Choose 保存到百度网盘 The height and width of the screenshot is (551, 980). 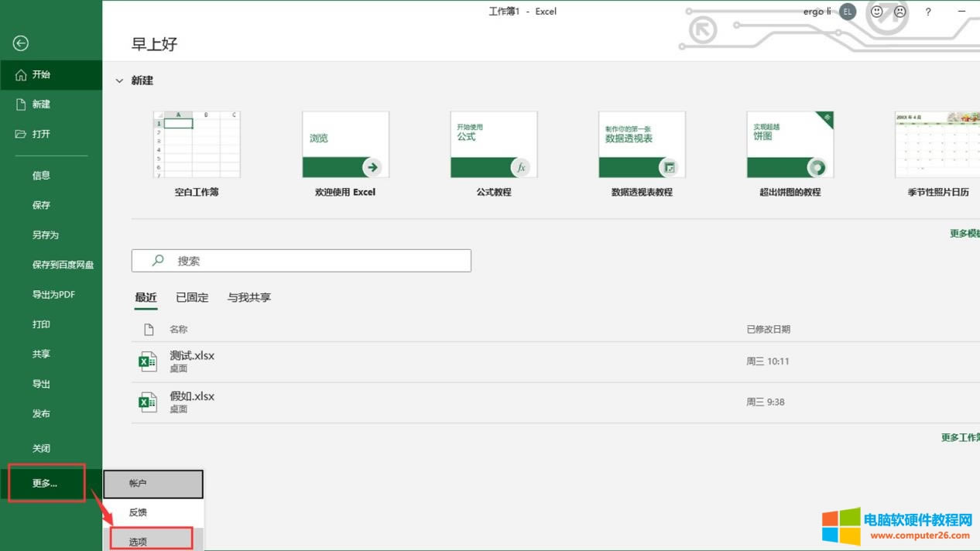tap(51, 265)
